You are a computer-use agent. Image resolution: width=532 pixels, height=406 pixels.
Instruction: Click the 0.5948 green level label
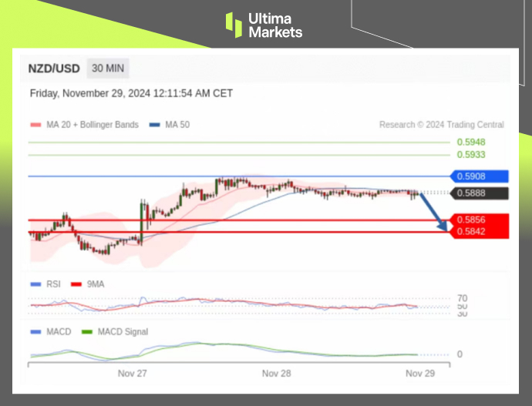coord(470,143)
